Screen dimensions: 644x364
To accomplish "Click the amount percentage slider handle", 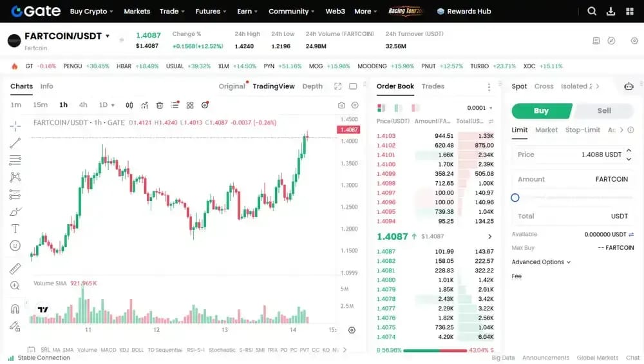I will click(515, 198).
